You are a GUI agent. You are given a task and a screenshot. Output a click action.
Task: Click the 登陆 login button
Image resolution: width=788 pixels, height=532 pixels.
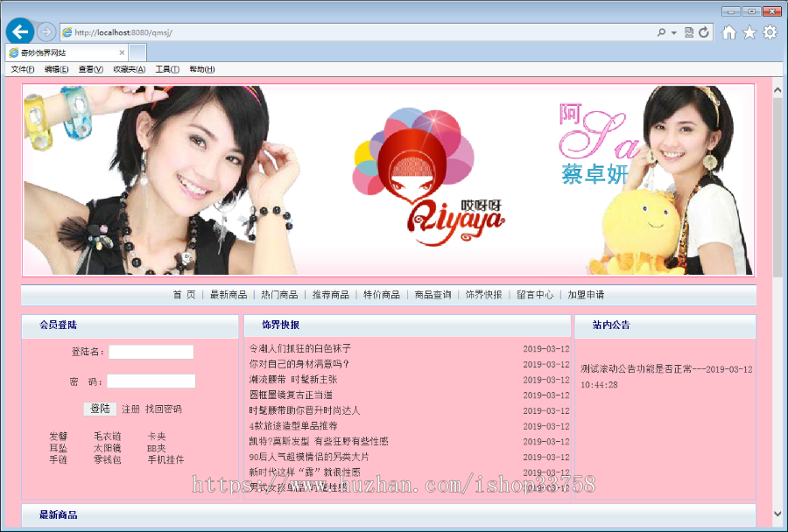tap(102, 409)
